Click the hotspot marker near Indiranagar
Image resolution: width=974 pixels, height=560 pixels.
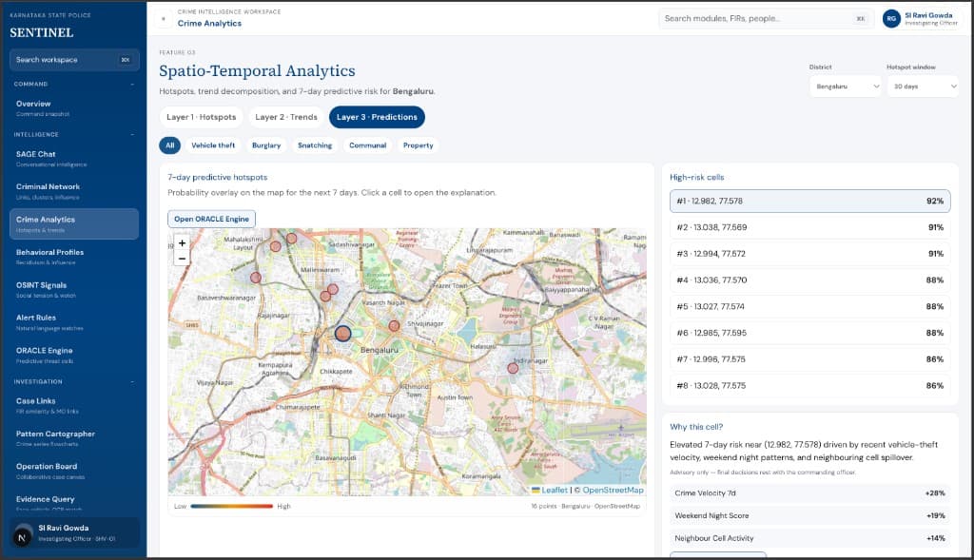513,368
